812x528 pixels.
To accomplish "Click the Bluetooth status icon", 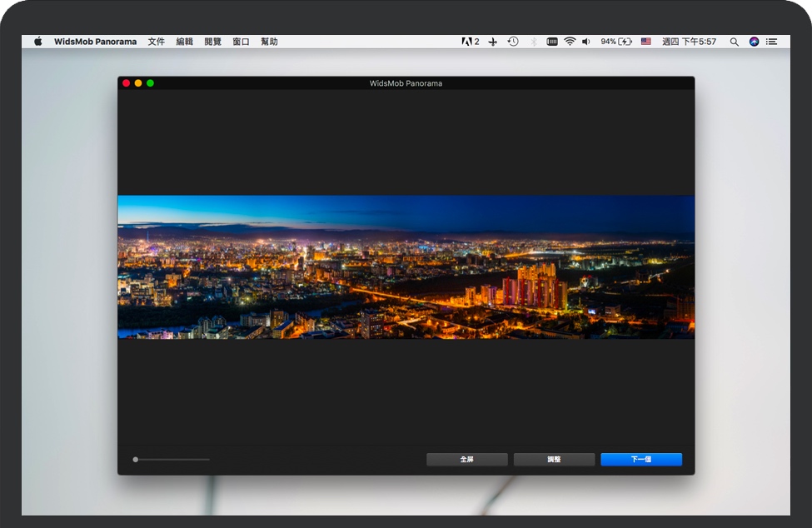I will click(x=534, y=42).
